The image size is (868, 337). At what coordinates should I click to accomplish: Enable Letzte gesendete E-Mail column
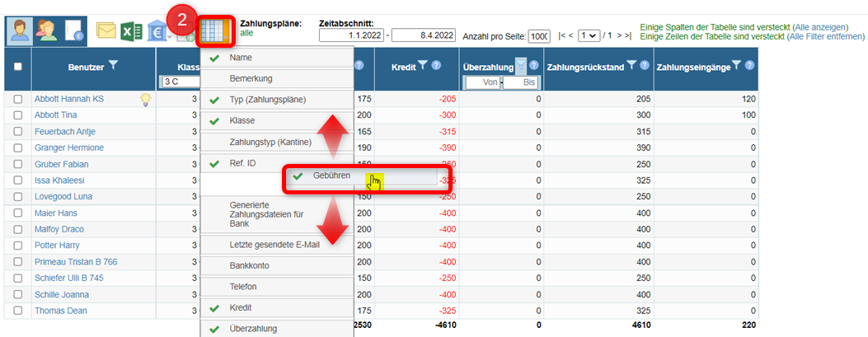tap(277, 244)
